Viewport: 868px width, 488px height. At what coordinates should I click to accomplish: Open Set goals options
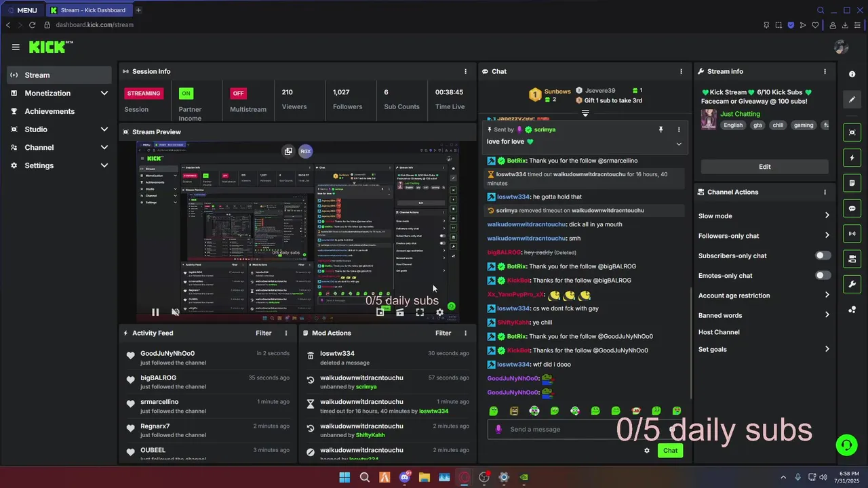pyautogui.click(x=764, y=349)
